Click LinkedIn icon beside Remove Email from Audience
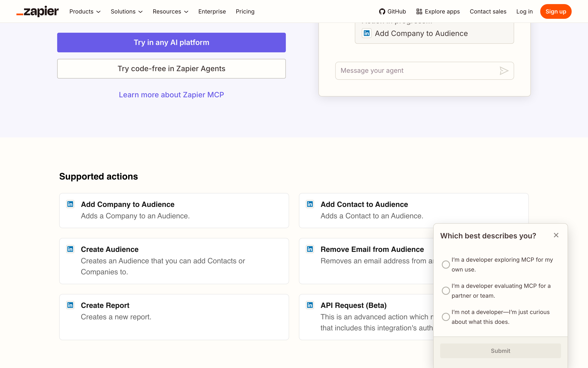Image resolution: width=588 pixels, height=368 pixels. tap(310, 249)
